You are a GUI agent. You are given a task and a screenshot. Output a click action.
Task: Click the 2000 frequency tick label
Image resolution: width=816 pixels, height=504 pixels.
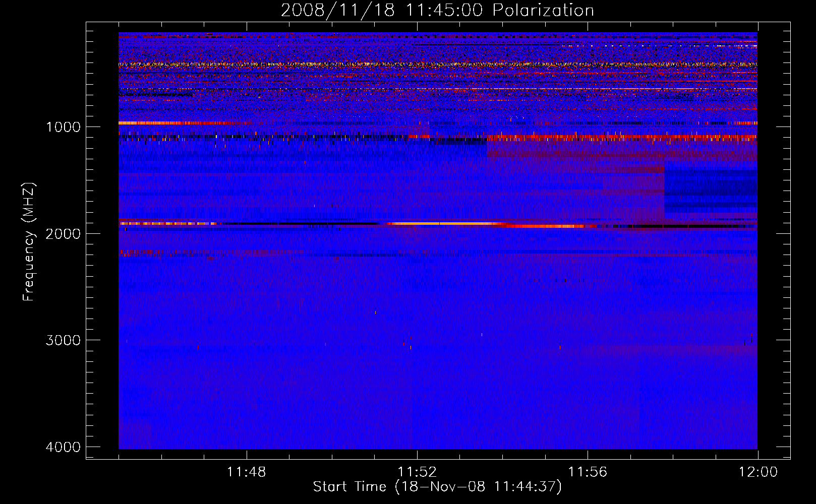[63, 233]
